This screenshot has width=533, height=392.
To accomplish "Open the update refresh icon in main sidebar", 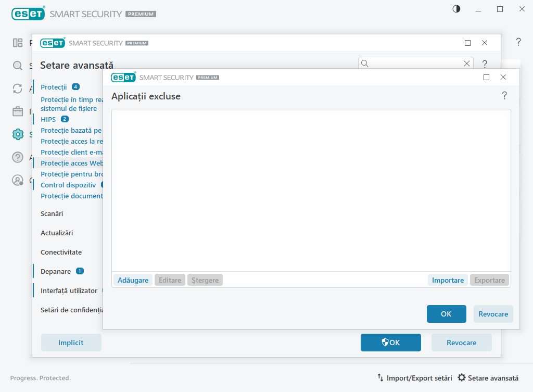I will pos(18,88).
